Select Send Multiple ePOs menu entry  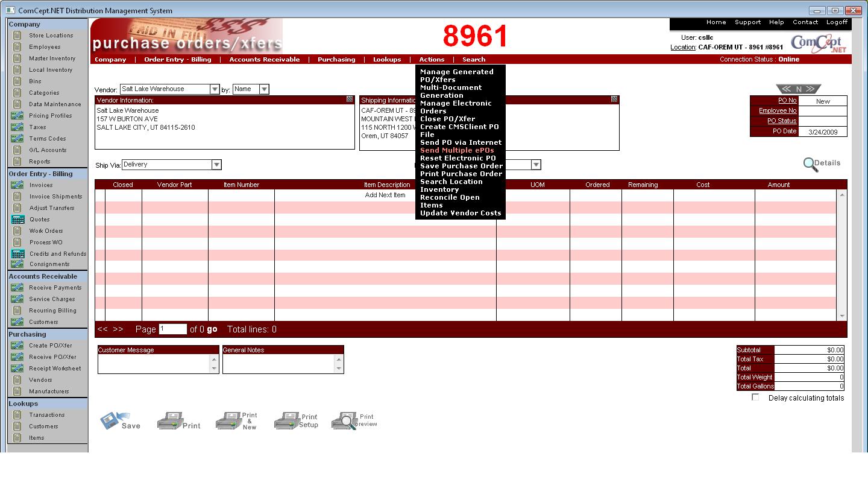(x=457, y=150)
